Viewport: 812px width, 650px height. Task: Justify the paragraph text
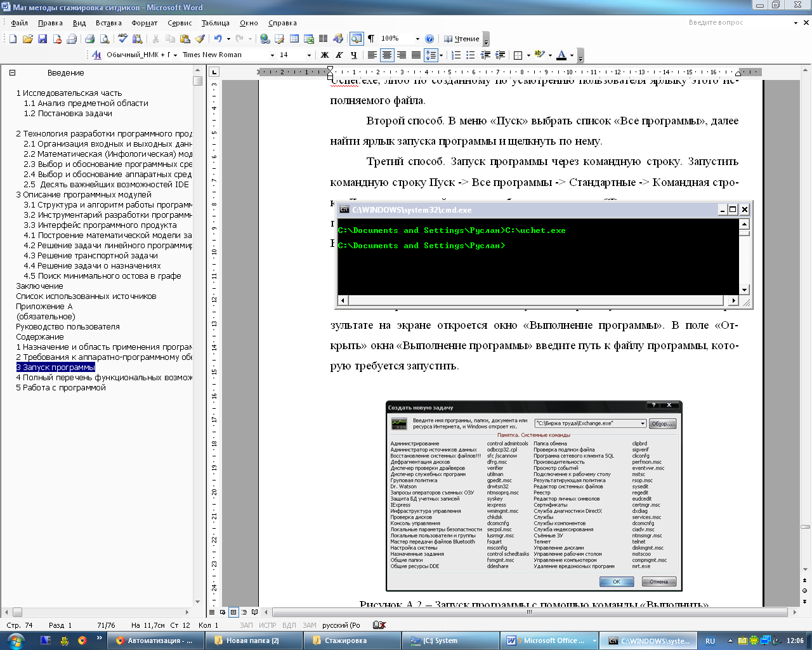[x=416, y=55]
